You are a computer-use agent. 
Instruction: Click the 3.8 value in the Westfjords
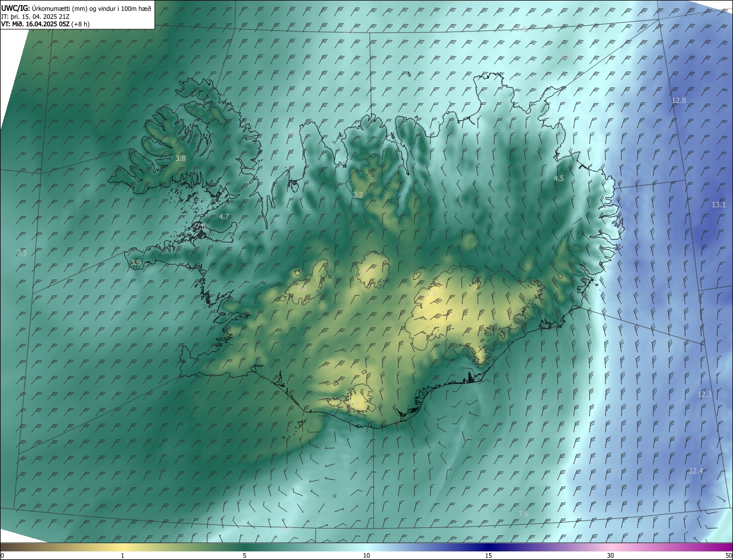click(x=180, y=157)
